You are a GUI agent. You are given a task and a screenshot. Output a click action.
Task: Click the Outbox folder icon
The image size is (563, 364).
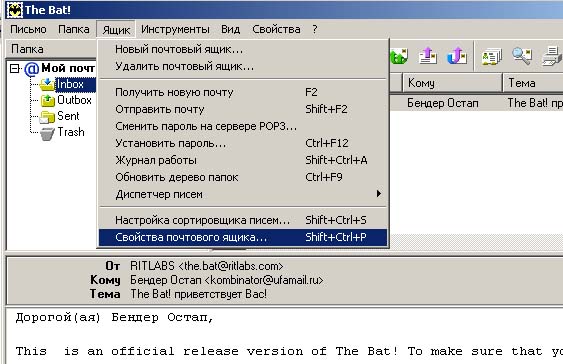47,101
